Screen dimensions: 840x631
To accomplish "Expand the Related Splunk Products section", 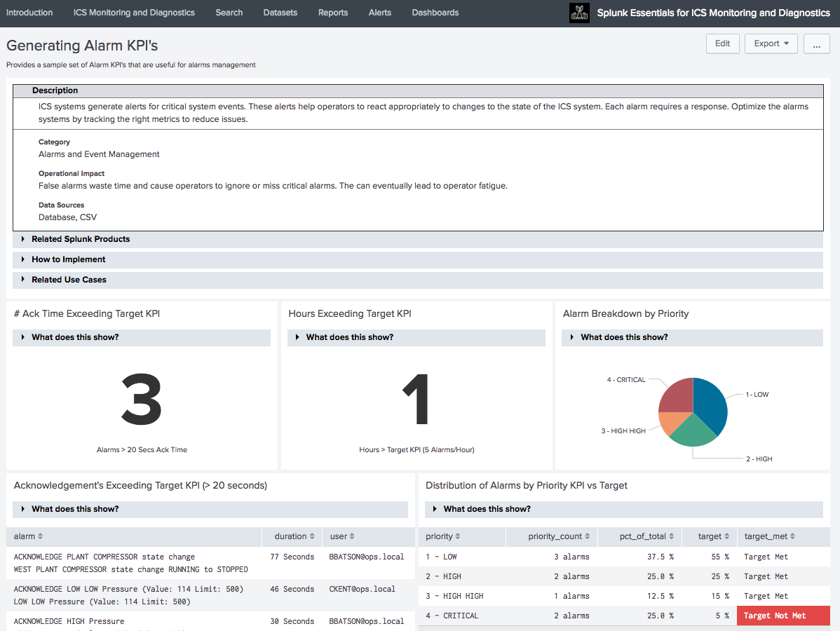I will point(81,239).
